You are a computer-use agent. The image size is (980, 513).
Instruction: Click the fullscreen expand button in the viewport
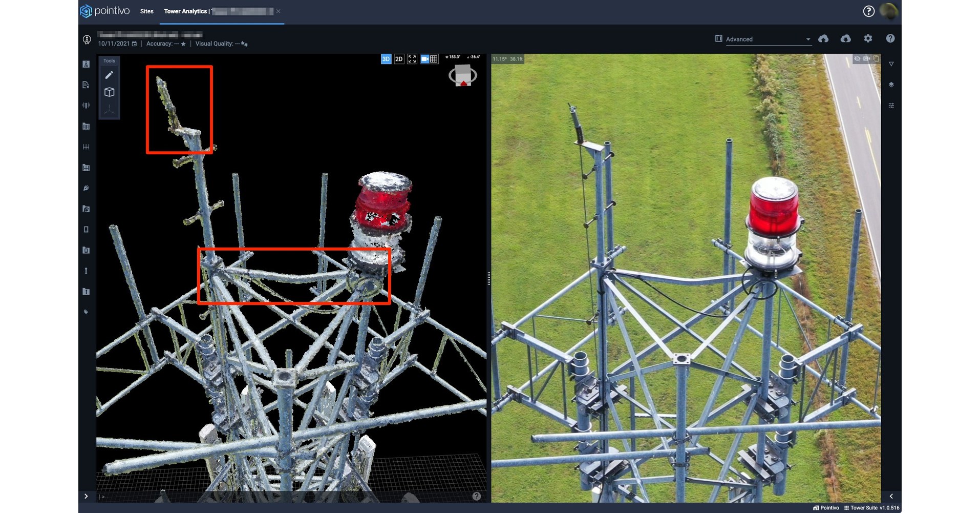point(412,59)
